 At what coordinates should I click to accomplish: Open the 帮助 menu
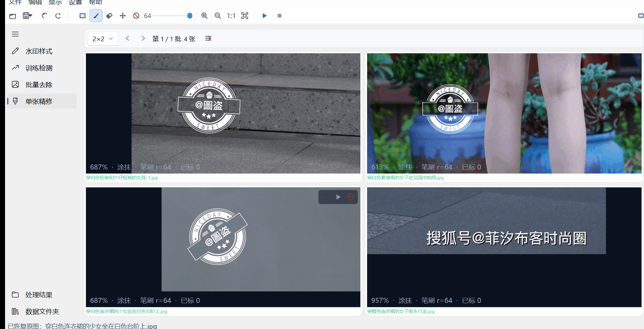pos(96,2)
